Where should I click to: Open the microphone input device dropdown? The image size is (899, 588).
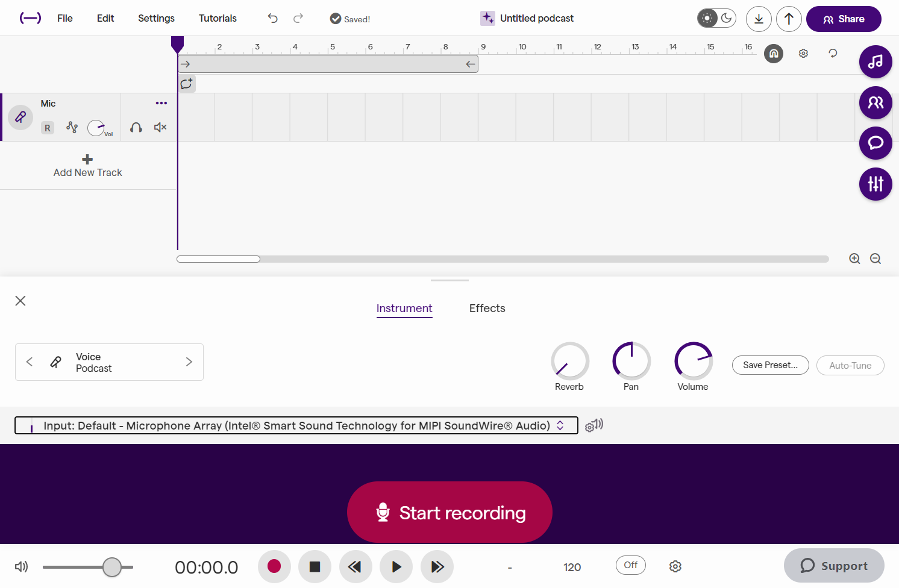(x=296, y=425)
